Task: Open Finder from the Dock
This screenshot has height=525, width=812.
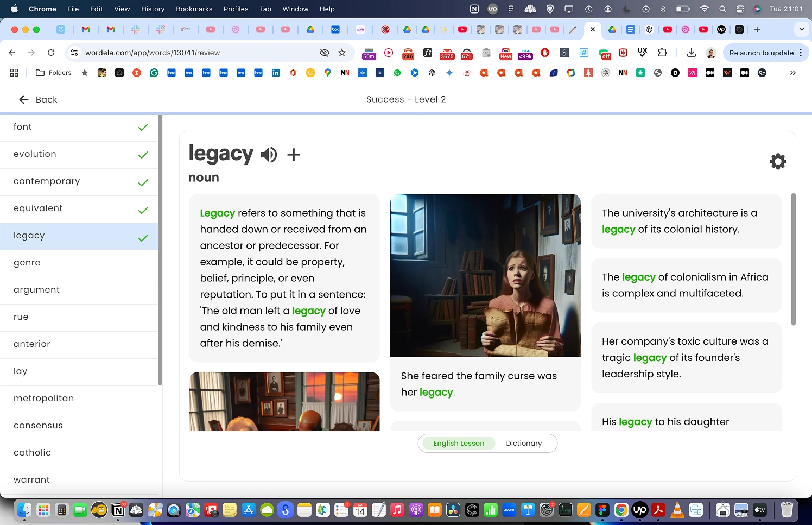Action: coord(24,510)
